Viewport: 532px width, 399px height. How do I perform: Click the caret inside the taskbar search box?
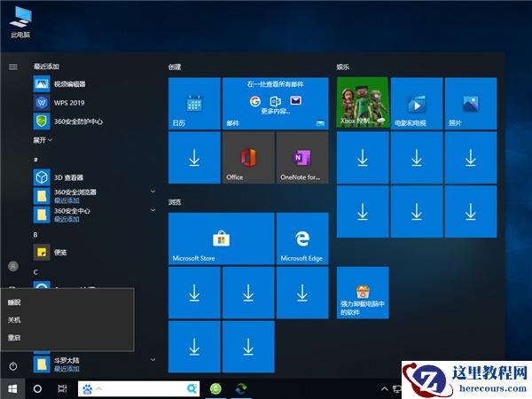point(99,388)
